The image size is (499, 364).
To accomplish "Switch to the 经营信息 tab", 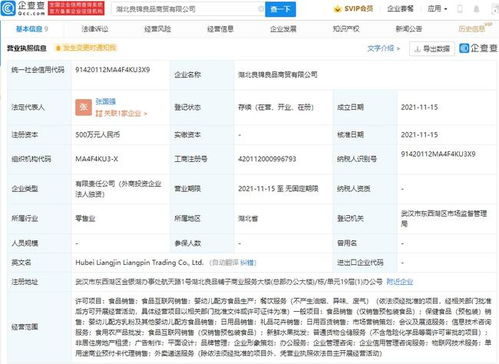I will tap(220, 29).
